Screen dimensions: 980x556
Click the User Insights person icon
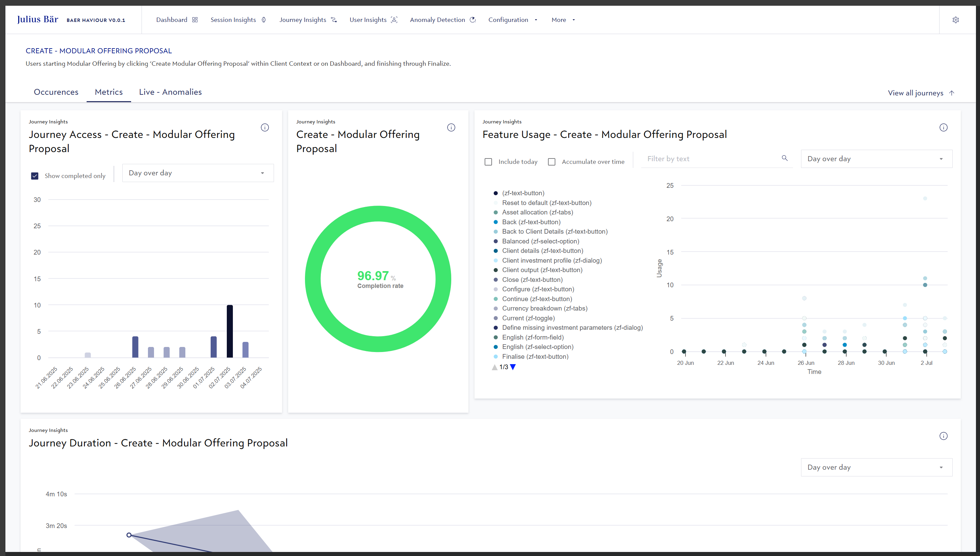click(x=394, y=20)
